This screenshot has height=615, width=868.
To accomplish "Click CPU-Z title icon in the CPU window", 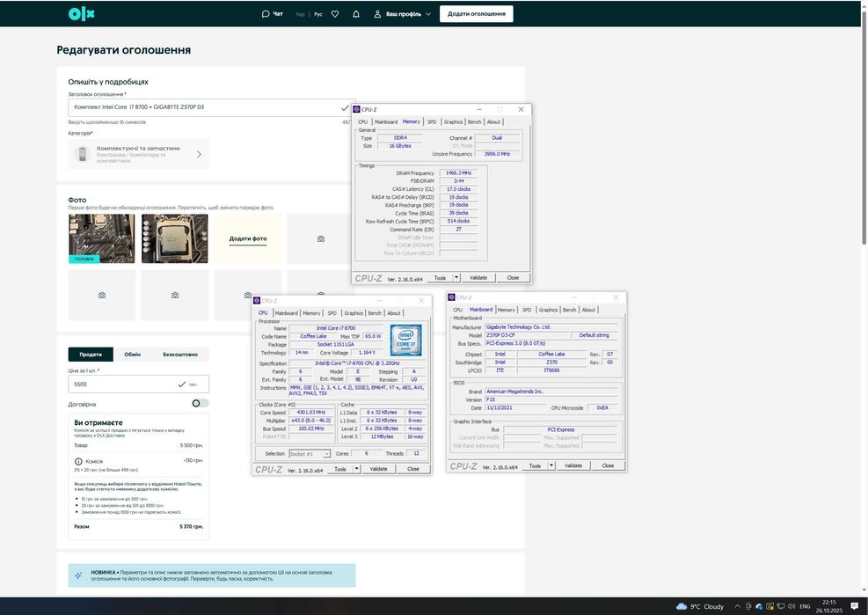I will 256,300.
